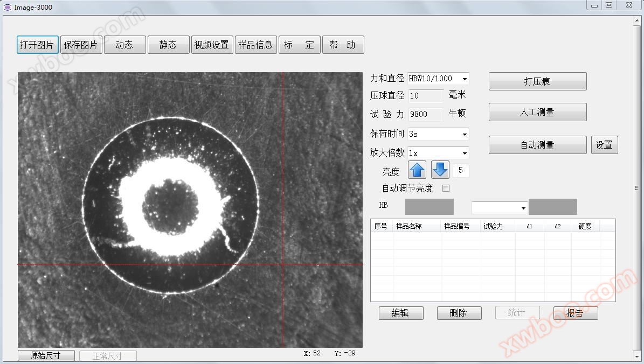
Task: Start 自动测量 automatic measurement
Action: point(537,145)
